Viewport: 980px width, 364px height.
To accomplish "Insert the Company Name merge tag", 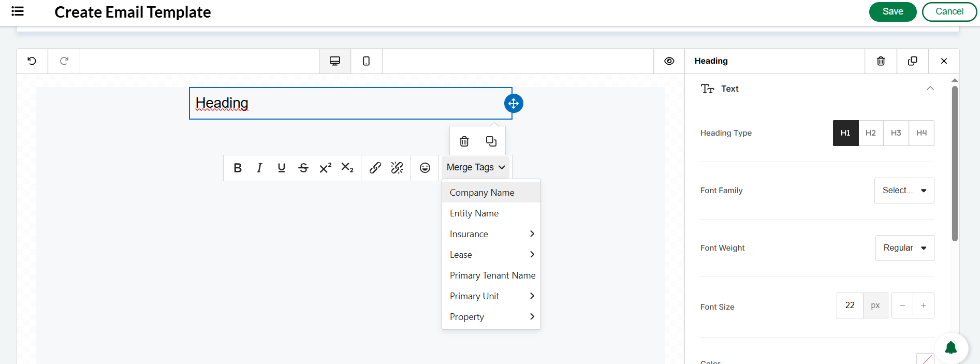I will (491, 193).
